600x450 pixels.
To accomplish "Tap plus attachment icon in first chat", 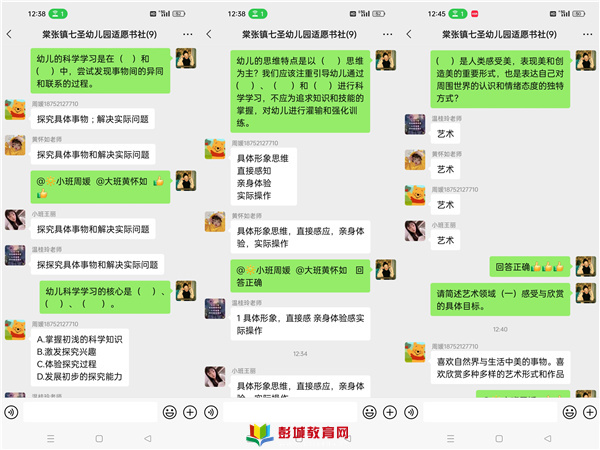I will pos(190,412).
